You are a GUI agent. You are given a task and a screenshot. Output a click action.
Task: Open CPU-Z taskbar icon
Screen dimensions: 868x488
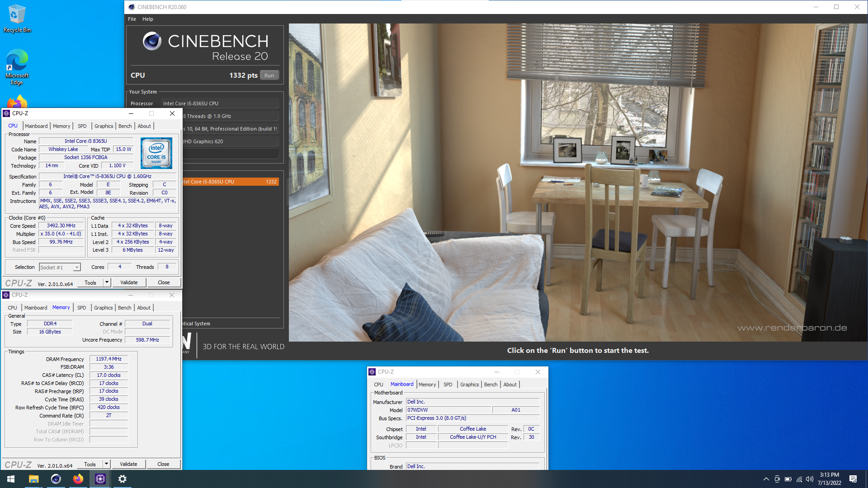[x=100, y=479]
